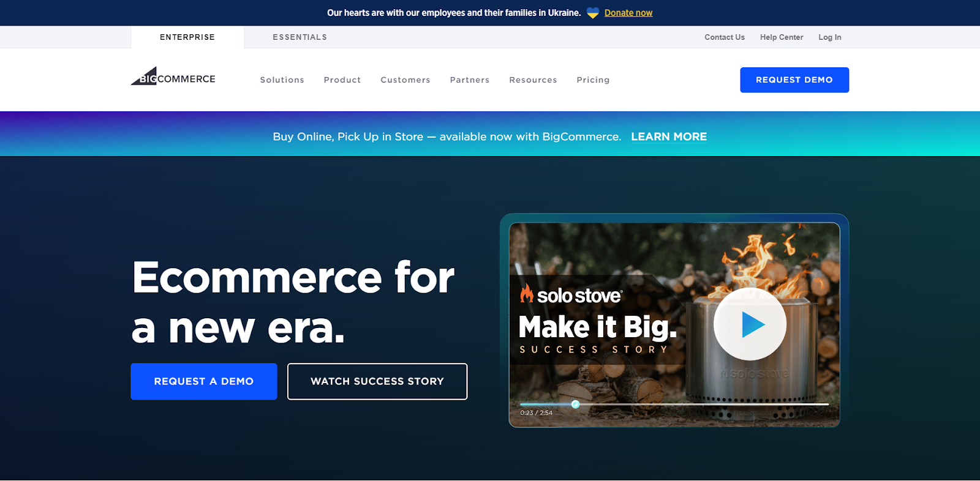Click the "Ecommerce for a new era." headline
980x481 pixels.
[x=293, y=302]
